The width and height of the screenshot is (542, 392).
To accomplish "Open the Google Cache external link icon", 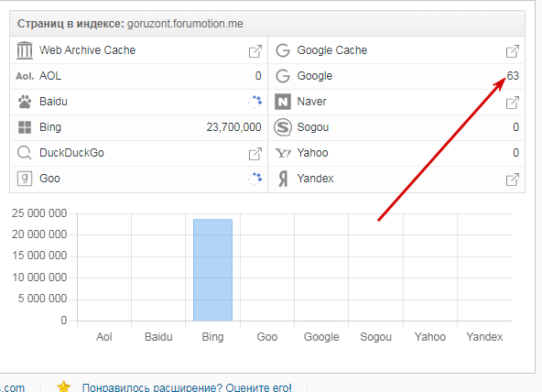I will [513, 51].
